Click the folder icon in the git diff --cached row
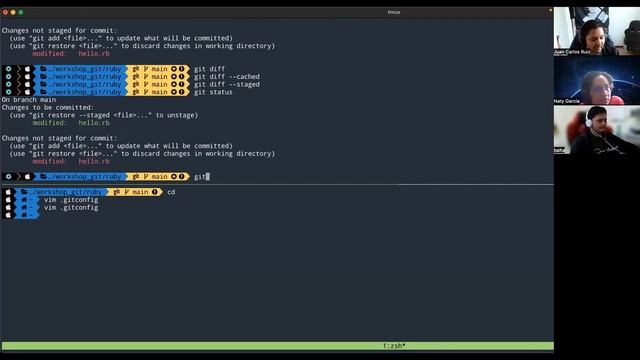 pos(43,77)
